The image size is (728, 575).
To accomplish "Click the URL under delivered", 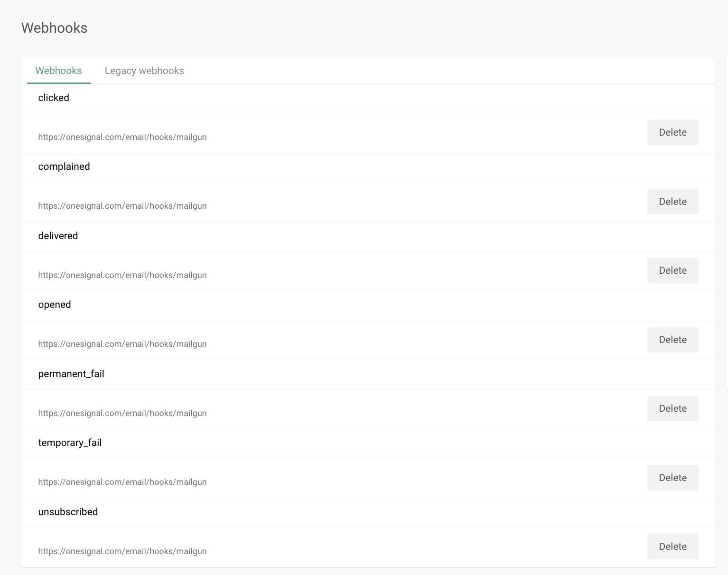I will pos(122,275).
